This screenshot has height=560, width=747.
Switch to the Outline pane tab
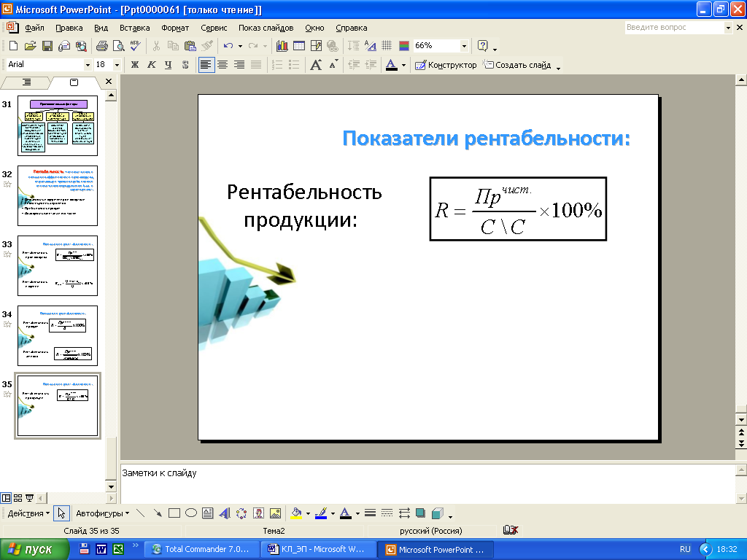coord(27,82)
